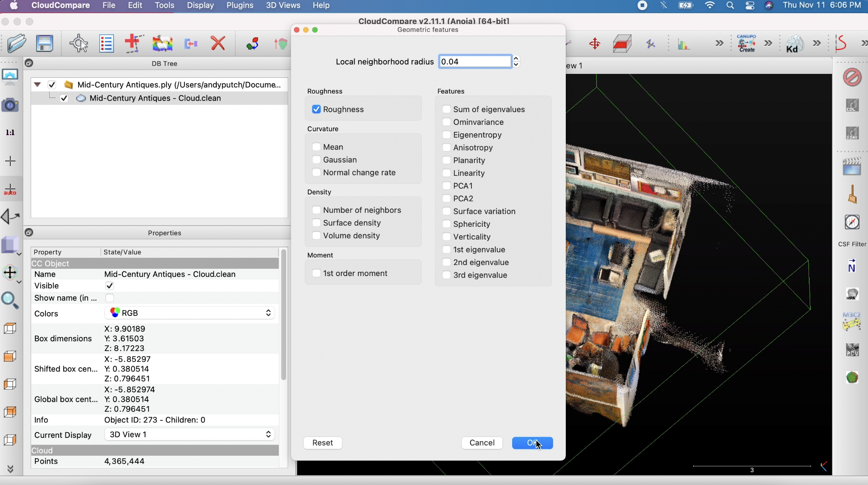Image resolution: width=868 pixels, height=485 pixels.
Task: Check the Surface density option
Action: point(316,223)
